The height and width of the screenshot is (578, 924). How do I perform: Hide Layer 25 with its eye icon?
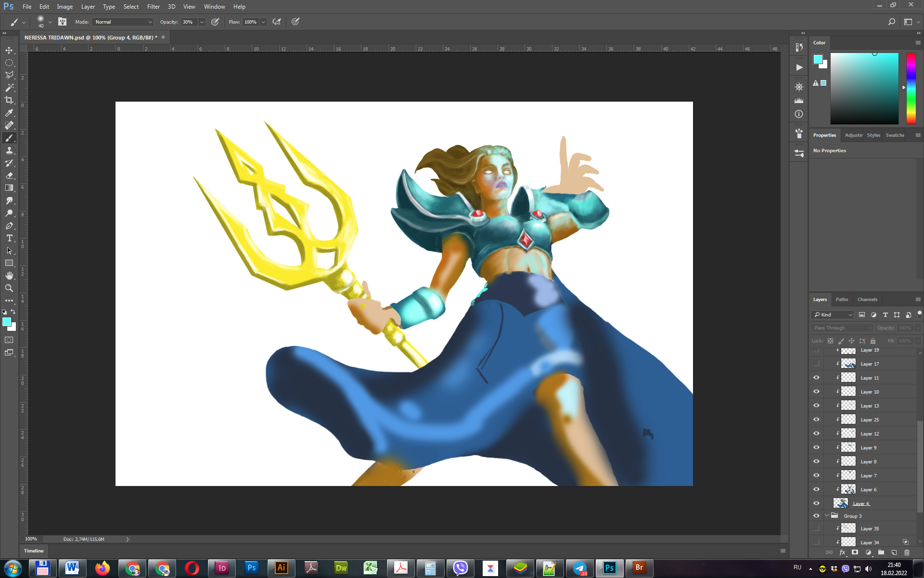(816, 420)
